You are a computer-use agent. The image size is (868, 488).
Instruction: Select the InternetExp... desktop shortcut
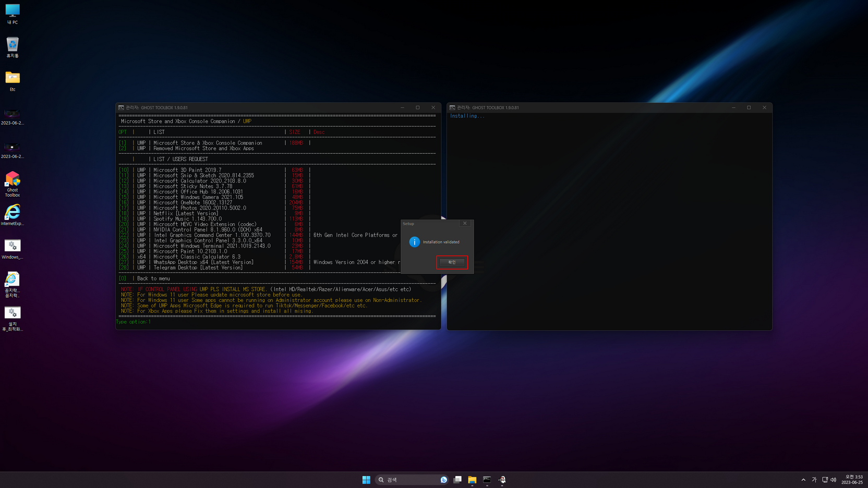[13, 215]
